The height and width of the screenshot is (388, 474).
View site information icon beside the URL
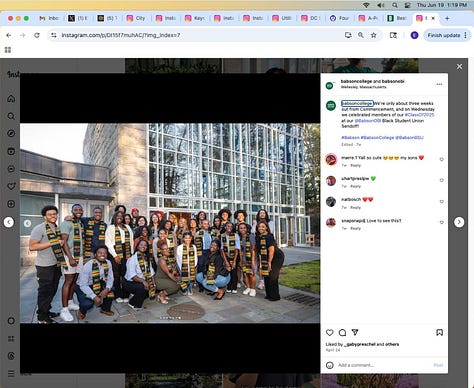pyautogui.click(x=54, y=35)
